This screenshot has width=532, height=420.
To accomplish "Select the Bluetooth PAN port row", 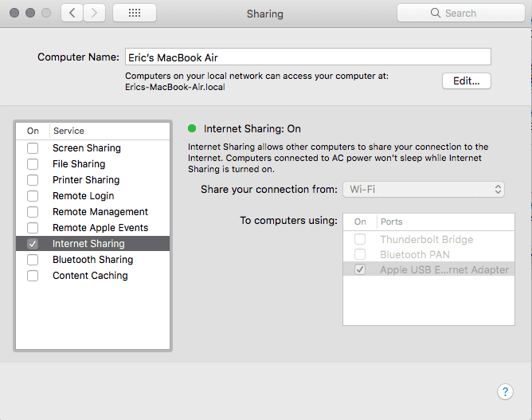I will (x=428, y=254).
